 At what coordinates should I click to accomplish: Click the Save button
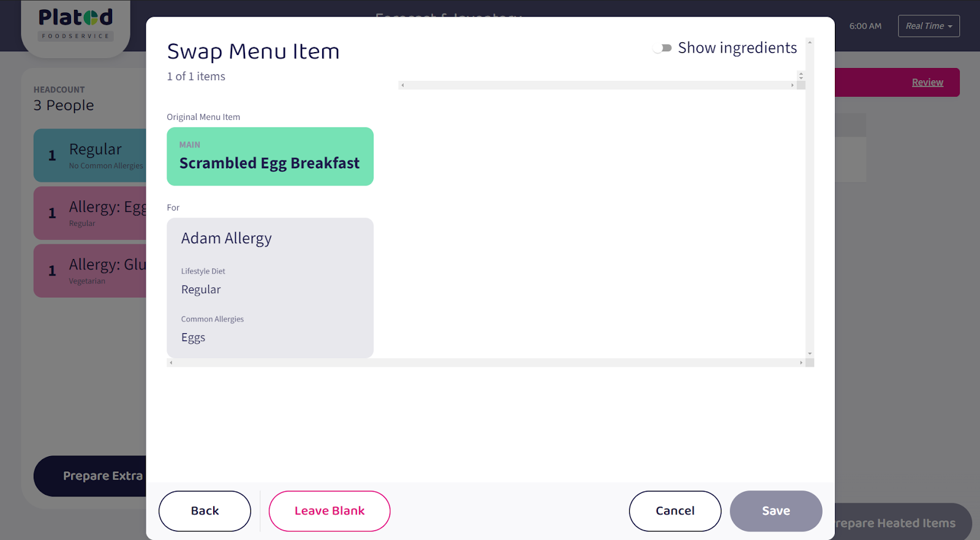point(775,511)
